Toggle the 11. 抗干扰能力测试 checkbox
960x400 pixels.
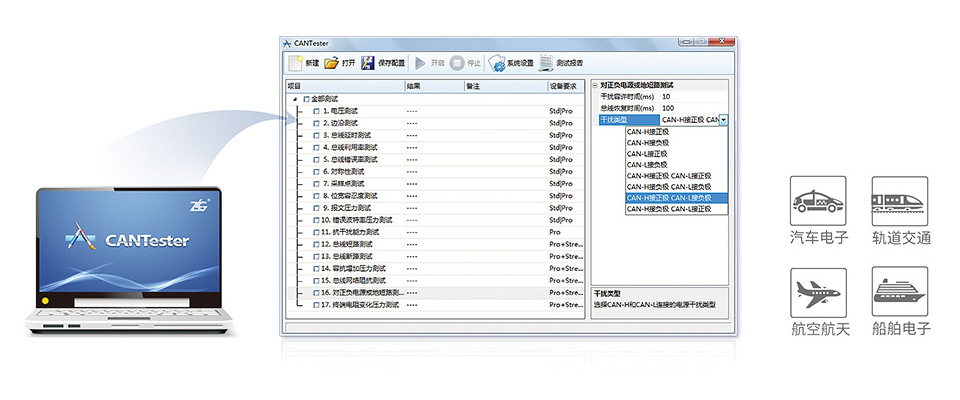click(x=317, y=232)
